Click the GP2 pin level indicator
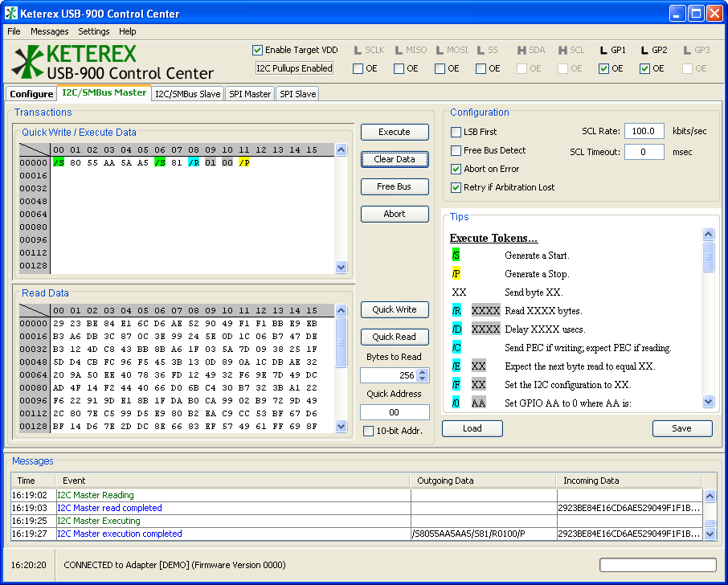 [644, 51]
